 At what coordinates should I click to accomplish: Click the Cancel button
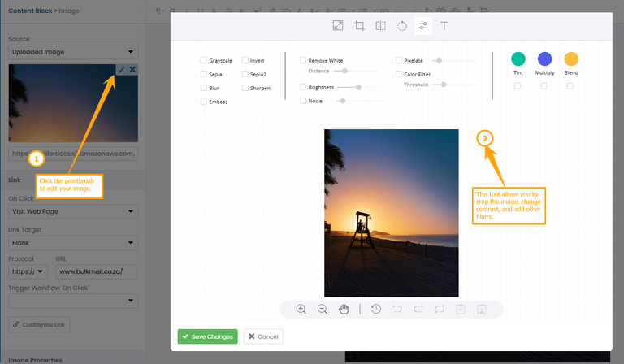tap(263, 336)
